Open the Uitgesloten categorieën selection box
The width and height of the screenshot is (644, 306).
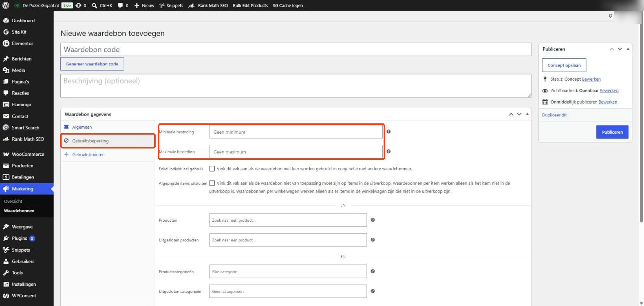[288, 291]
